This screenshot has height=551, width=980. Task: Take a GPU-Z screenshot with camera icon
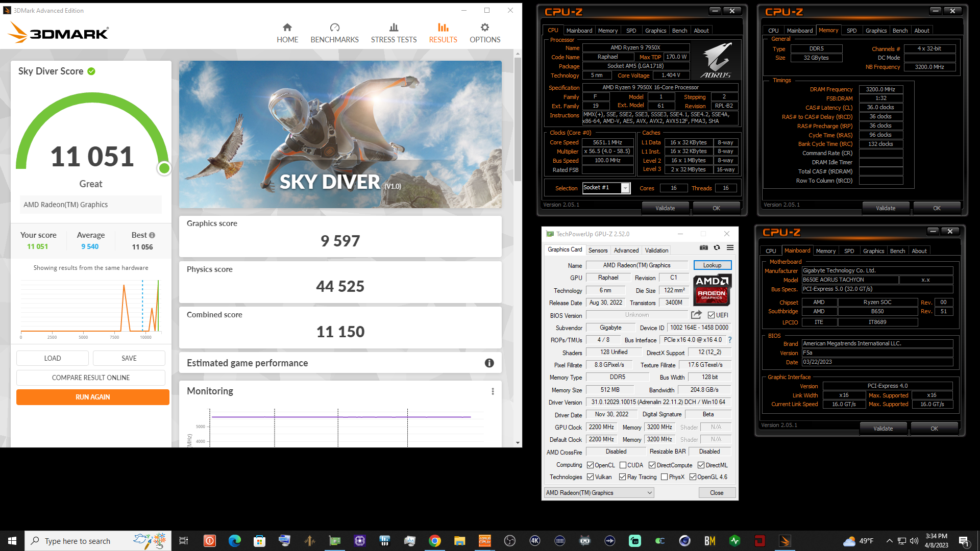coord(704,247)
